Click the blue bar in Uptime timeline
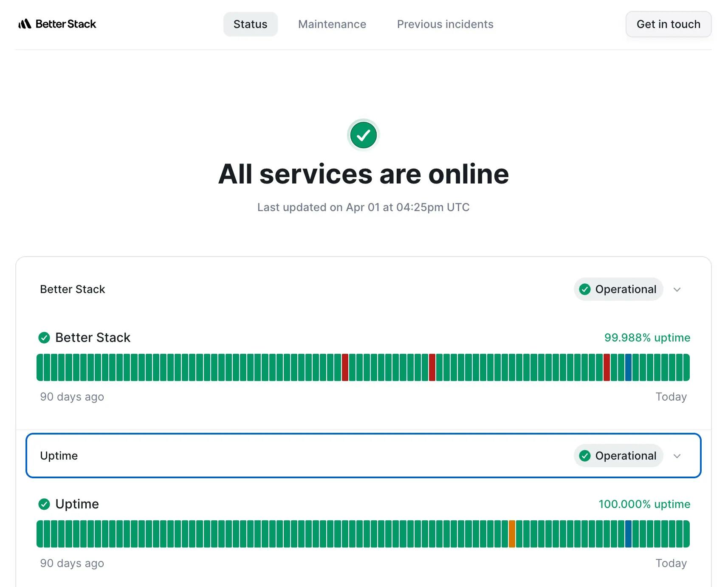The image size is (728, 587). (x=628, y=534)
